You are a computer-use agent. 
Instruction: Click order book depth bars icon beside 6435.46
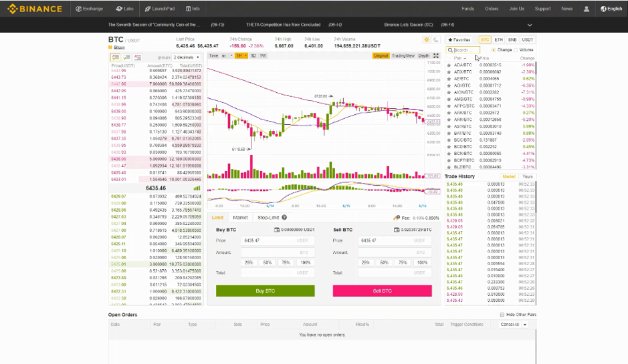[x=197, y=188]
